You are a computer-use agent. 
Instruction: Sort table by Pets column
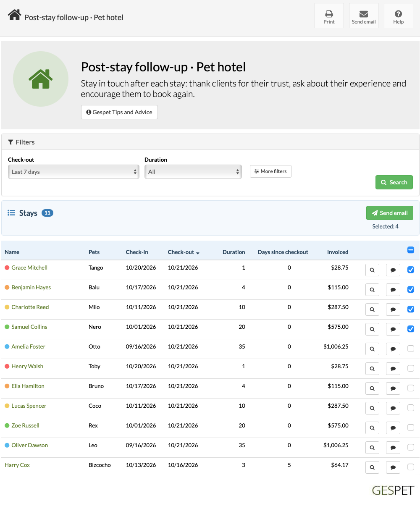pos(94,252)
